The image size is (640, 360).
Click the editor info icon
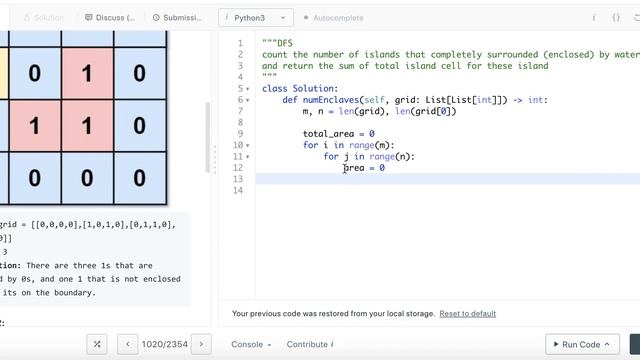tap(593, 18)
